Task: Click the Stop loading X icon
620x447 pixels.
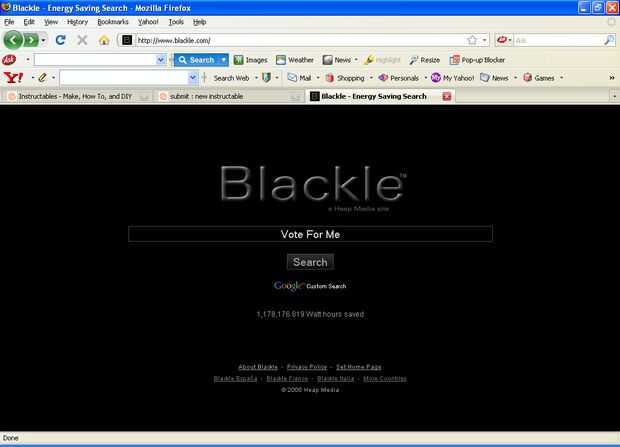Action: point(82,40)
